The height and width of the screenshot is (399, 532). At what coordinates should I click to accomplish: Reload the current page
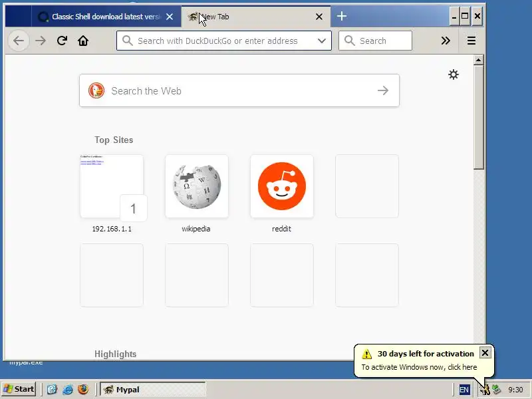(62, 41)
